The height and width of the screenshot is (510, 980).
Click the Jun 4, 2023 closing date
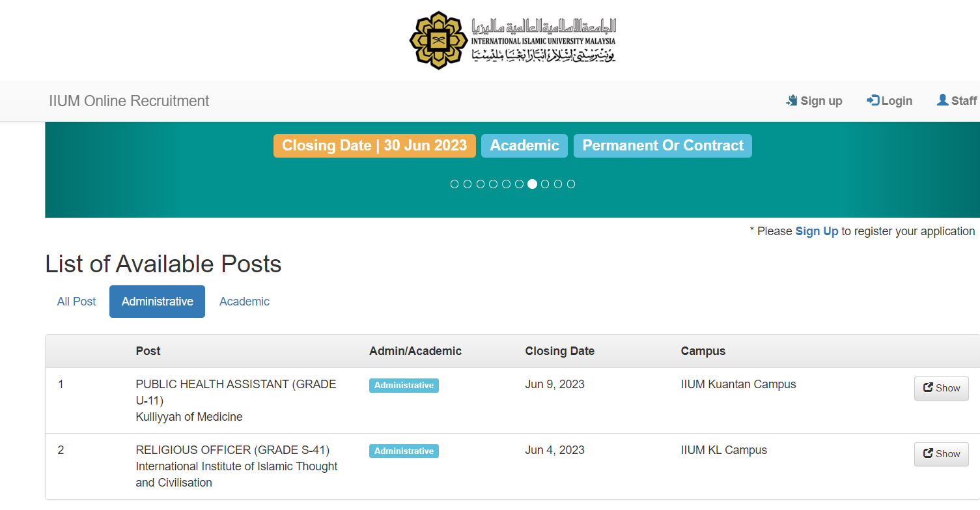[555, 450]
